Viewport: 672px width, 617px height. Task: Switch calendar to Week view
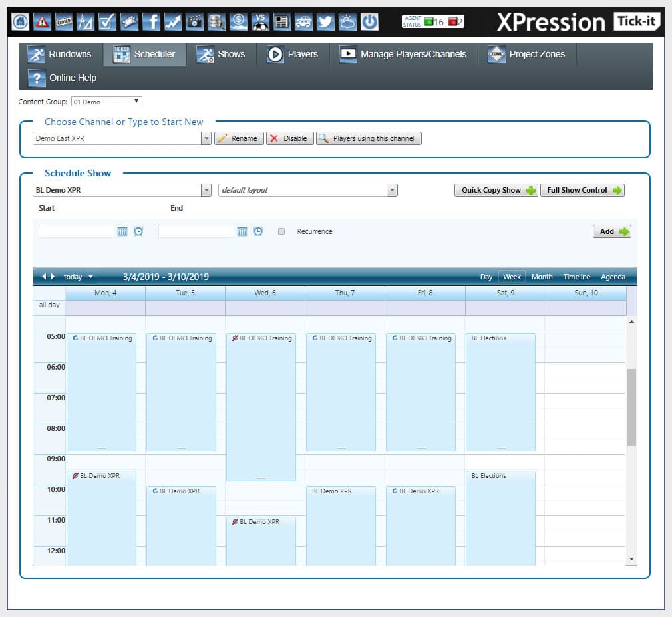pyautogui.click(x=512, y=277)
